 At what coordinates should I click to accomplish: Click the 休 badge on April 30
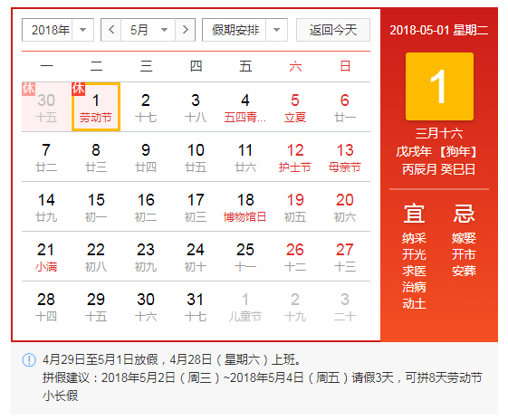point(28,89)
